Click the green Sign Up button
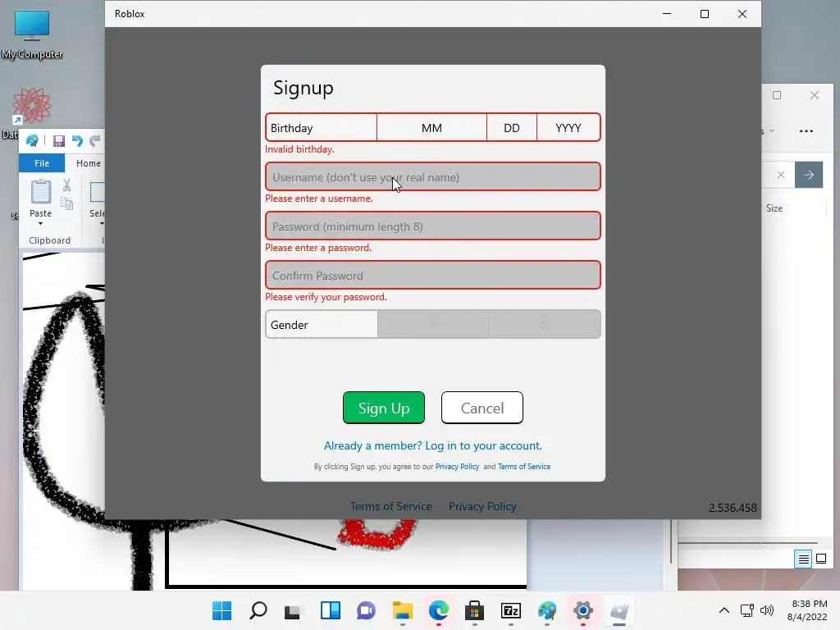This screenshot has height=630, width=840. click(x=384, y=408)
